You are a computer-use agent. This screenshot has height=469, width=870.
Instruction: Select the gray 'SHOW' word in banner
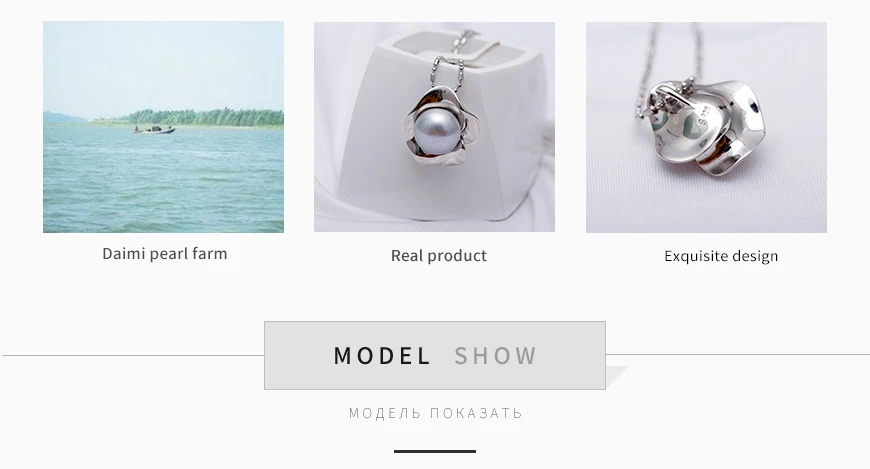pos(495,356)
